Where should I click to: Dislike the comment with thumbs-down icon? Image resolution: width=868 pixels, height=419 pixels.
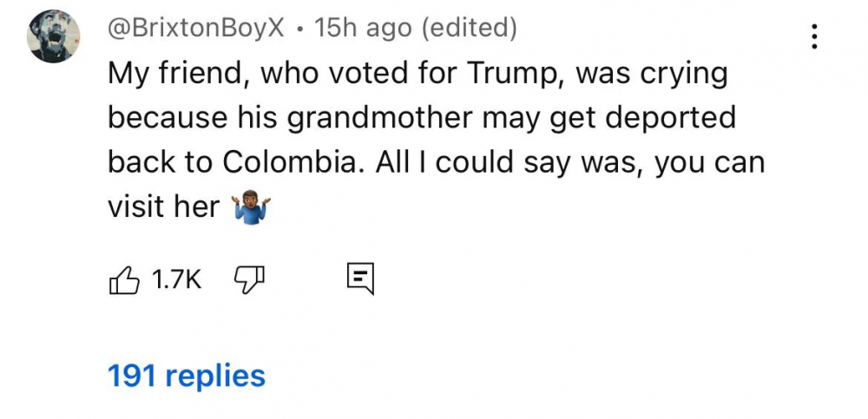point(250,279)
